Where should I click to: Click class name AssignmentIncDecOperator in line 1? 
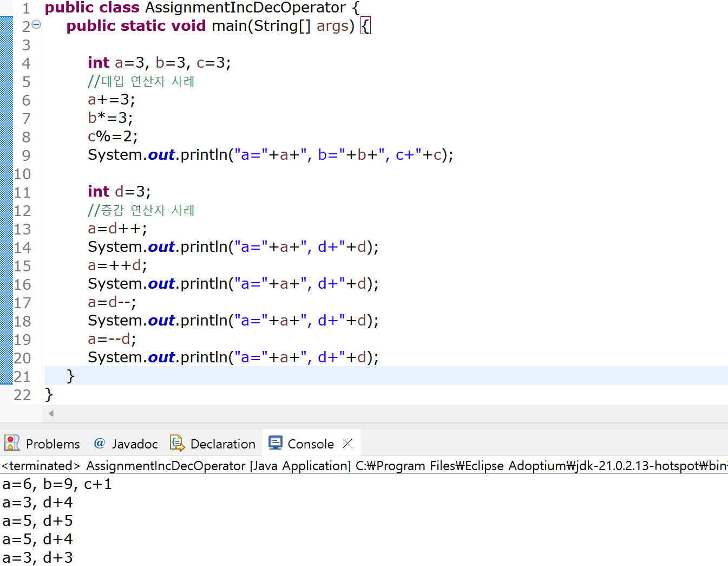click(245, 8)
